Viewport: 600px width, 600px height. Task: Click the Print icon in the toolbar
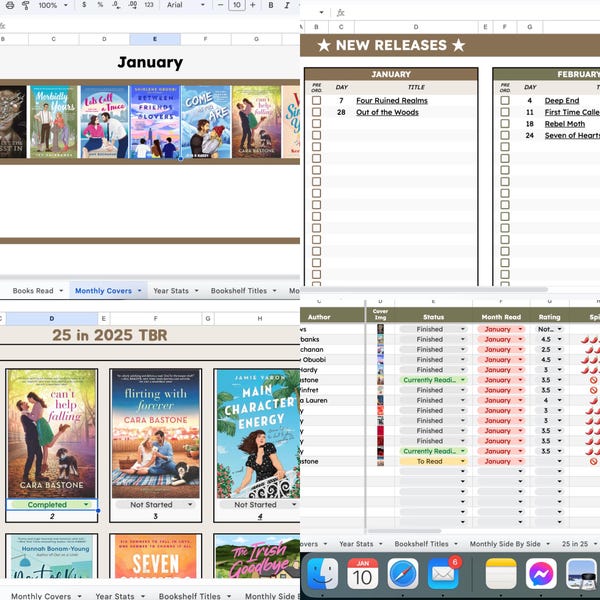pos(10,5)
